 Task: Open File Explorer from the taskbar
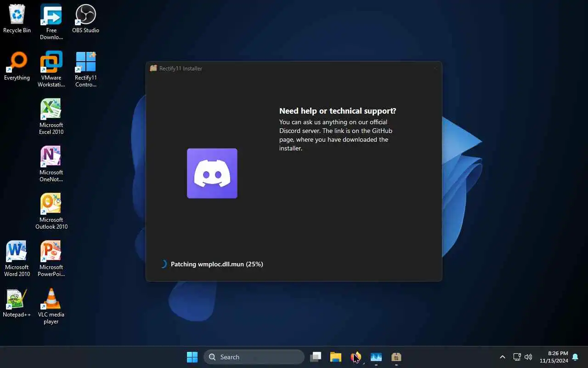[336, 357]
